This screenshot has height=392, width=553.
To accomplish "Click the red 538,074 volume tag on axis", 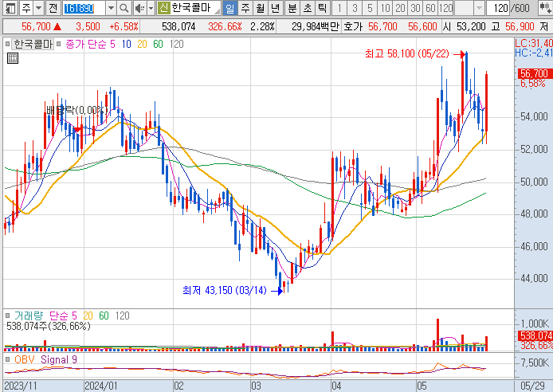I will pos(535,335).
